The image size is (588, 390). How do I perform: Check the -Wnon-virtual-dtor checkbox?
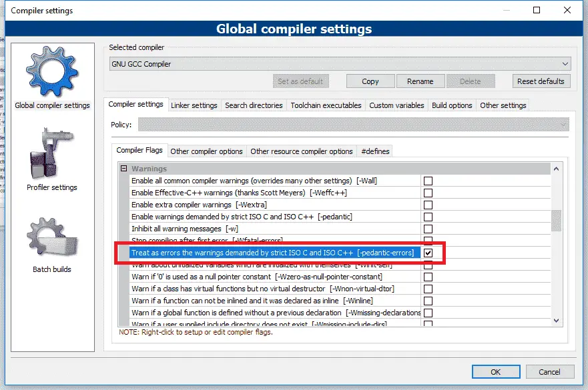coord(428,289)
